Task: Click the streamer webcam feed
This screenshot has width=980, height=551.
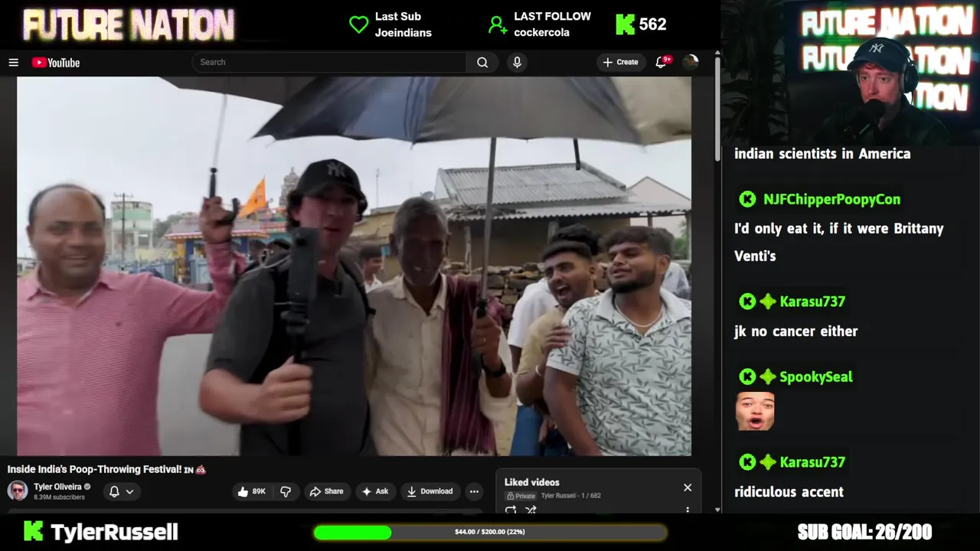Action: tap(850, 73)
